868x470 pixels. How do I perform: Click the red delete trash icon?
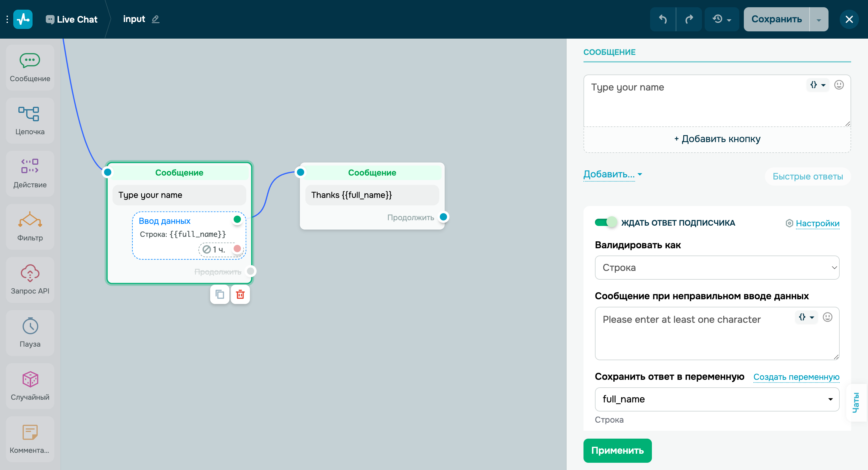(x=240, y=294)
